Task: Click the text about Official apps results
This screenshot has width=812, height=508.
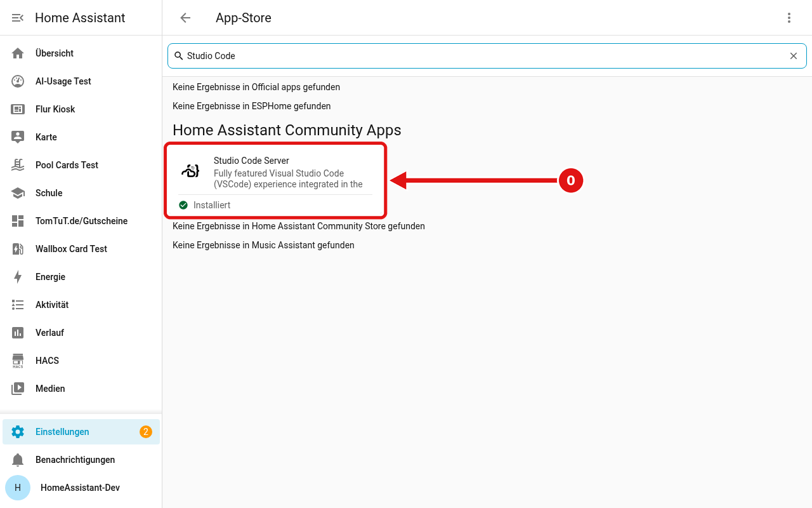Action: click(x=256, y=87)
